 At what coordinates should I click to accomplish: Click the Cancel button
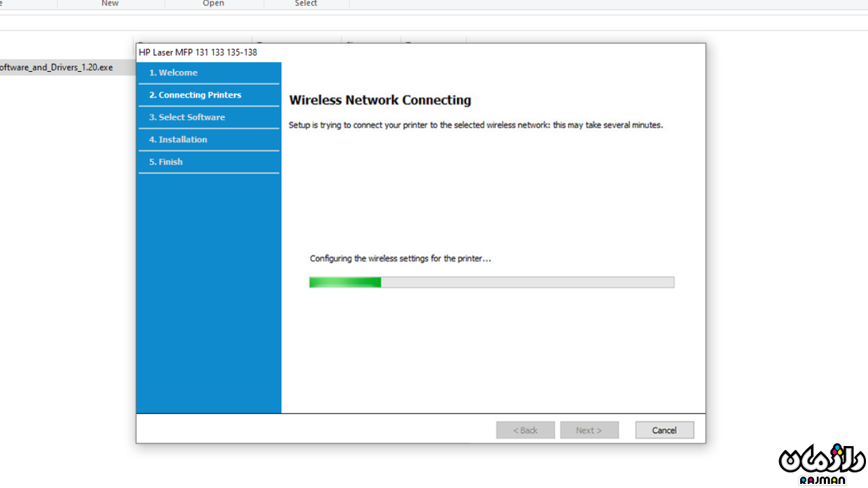665,430
